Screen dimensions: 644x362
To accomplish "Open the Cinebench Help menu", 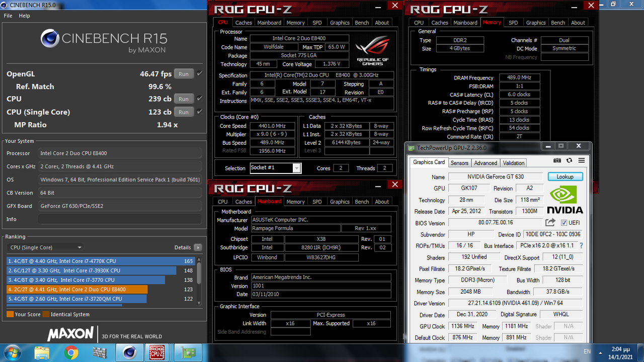I will click(x=25, y=16).
